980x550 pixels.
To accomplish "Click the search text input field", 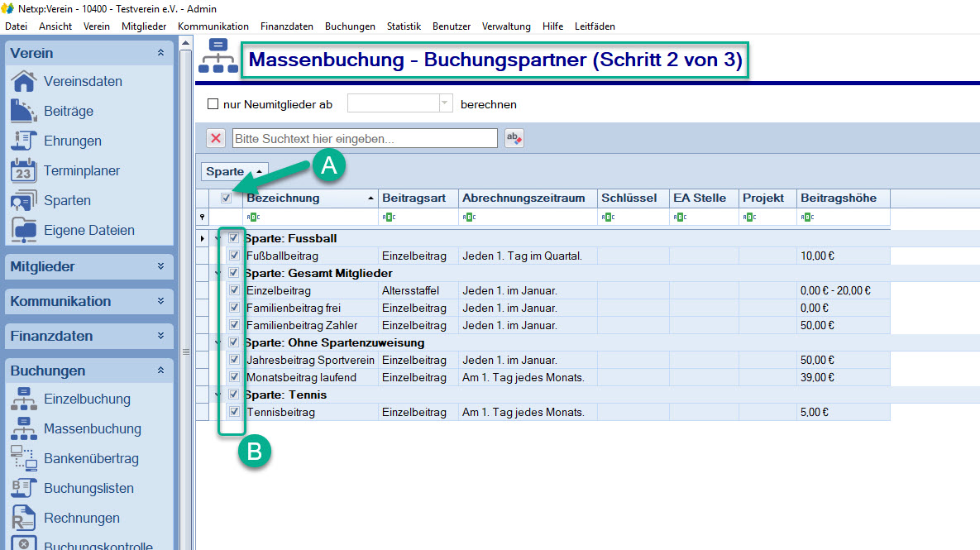I will [365, 138].
